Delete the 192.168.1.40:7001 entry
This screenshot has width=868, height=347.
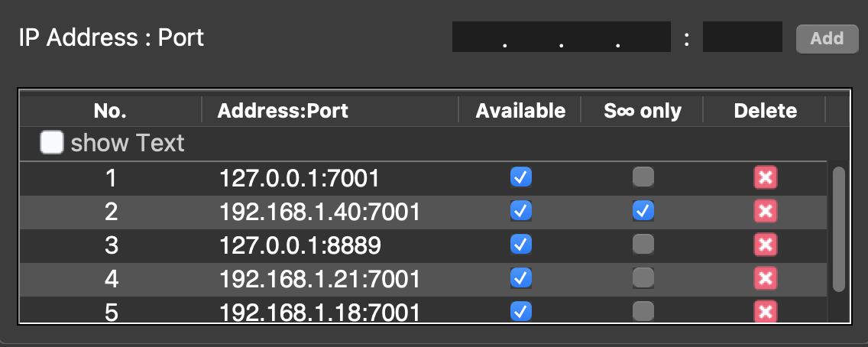coord(765,210)
